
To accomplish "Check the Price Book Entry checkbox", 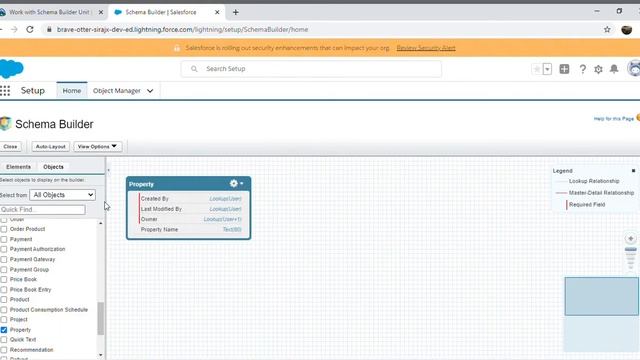I will point(4,289).
